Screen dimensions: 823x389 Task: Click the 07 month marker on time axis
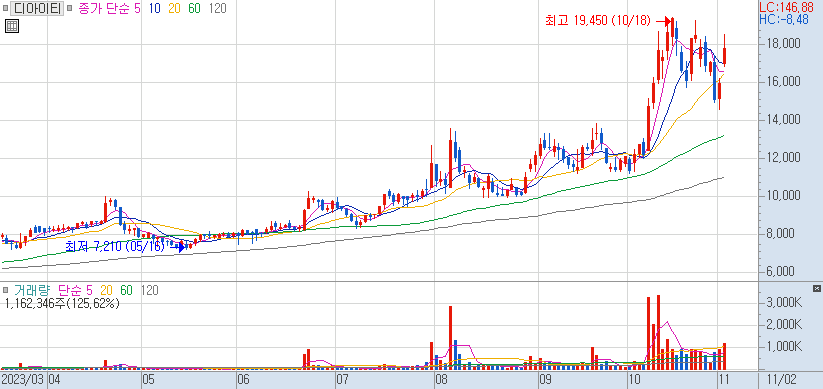point(343,379)
